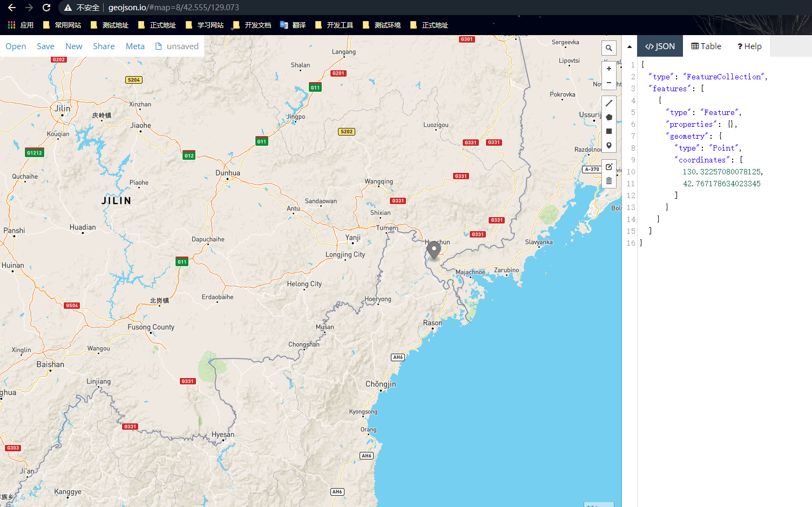This screenshot has width=812, height=507.
Task: Select the draw polygon tool
Action: [x=609, y=117]
